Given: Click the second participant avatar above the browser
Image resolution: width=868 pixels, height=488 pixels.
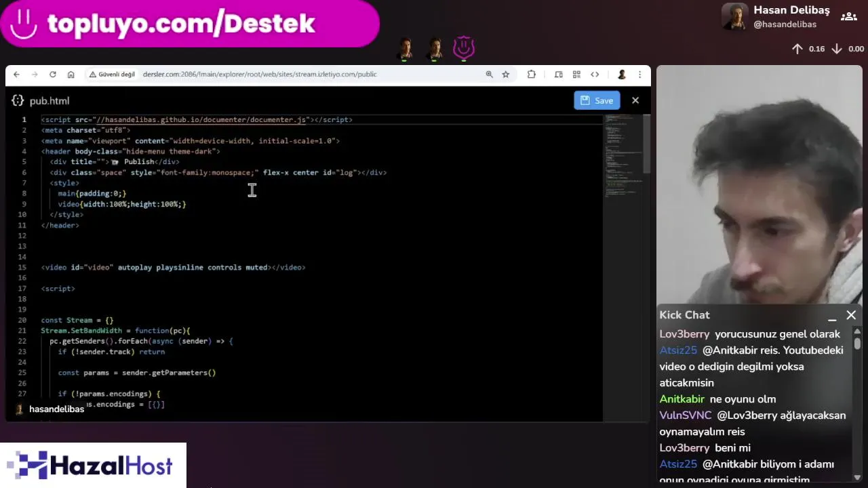Looking at the screenshot, I should pos(435,49).
